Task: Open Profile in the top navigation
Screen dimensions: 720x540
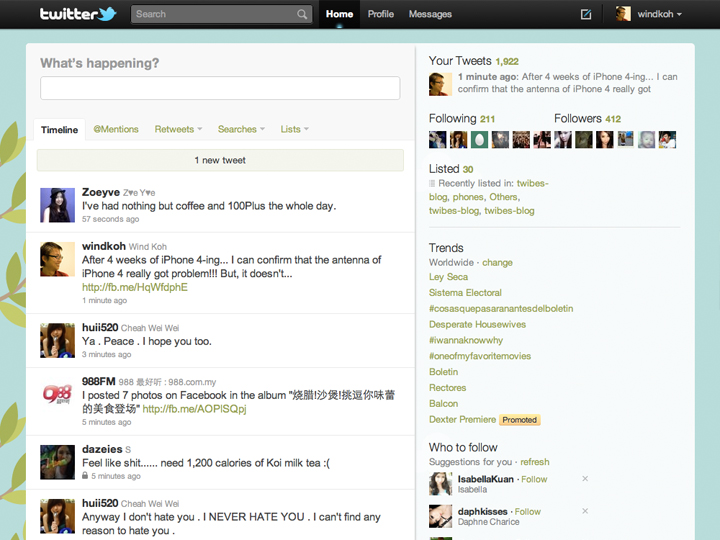Action: [381, 14]
